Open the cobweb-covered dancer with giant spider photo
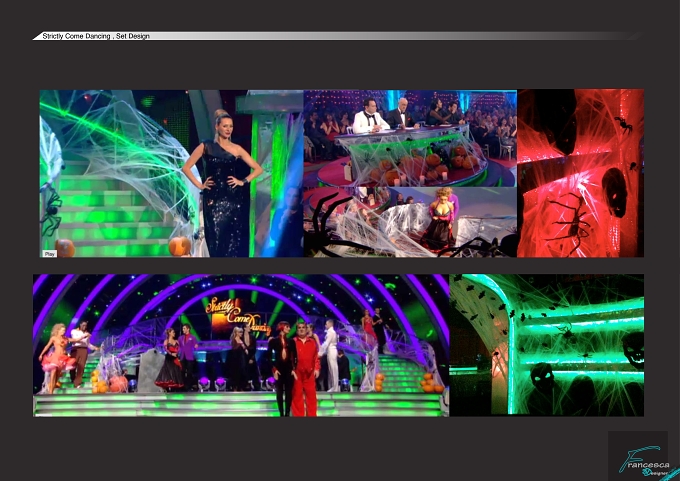 click(x=410, y=222)
